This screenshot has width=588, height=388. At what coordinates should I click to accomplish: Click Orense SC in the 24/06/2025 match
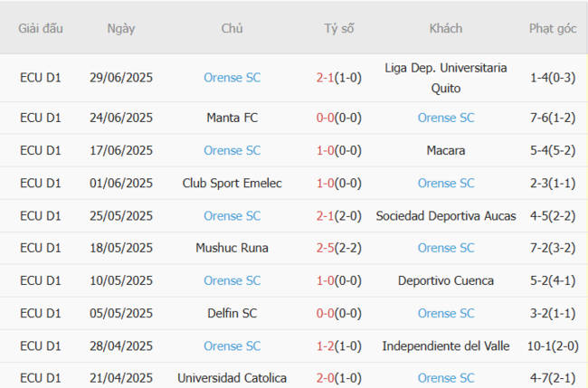[x=446, y=118]
